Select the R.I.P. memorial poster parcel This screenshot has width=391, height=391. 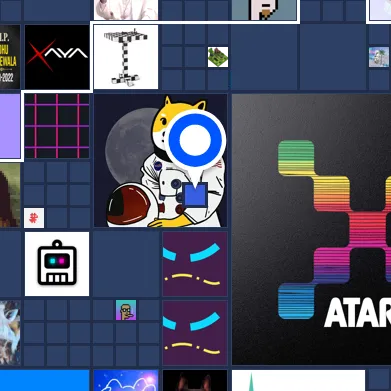10,57
